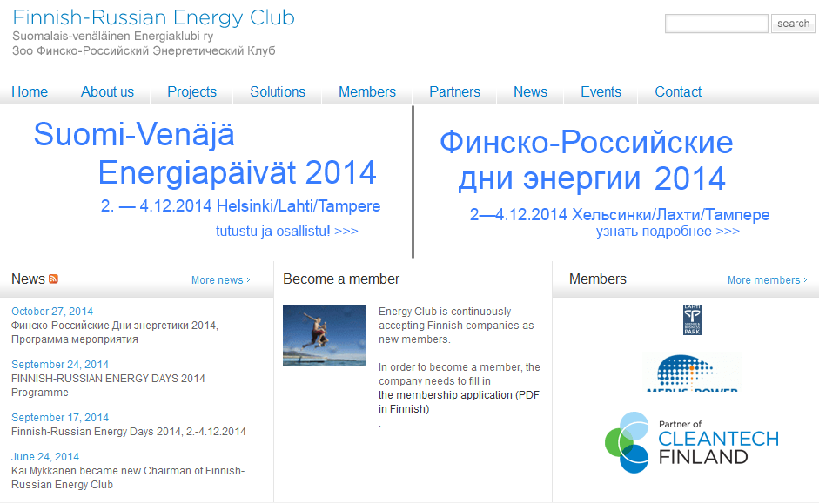
Task: Navigate to Solutions
Action: (278, 92)
